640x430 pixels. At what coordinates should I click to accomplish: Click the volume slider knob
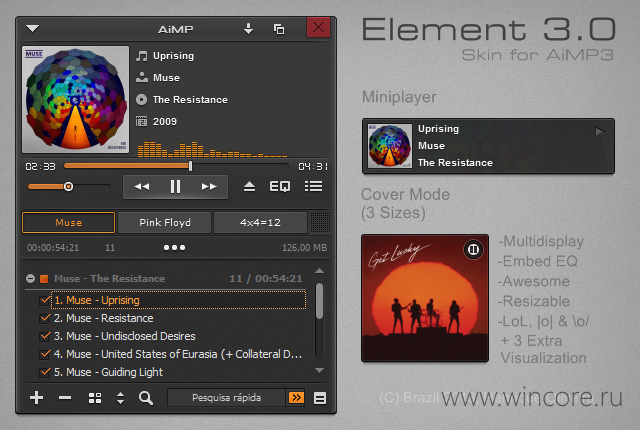click(x=69, y=186)
